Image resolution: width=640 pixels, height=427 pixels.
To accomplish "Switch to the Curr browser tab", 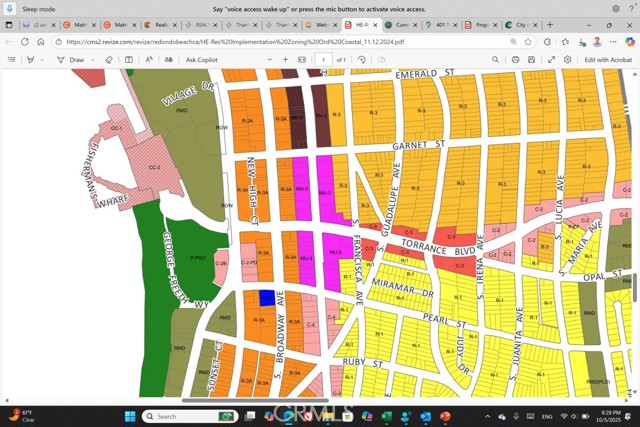I will tap(400, 25).
